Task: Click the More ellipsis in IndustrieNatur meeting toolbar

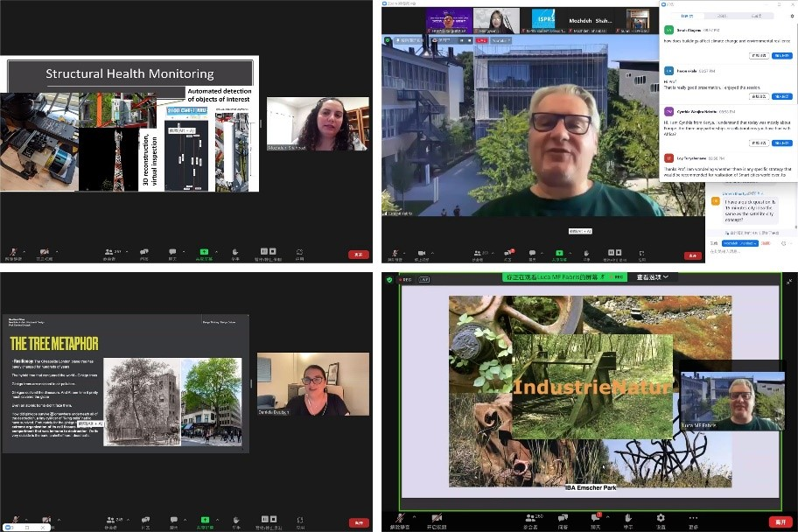Action: coord(694,517)
